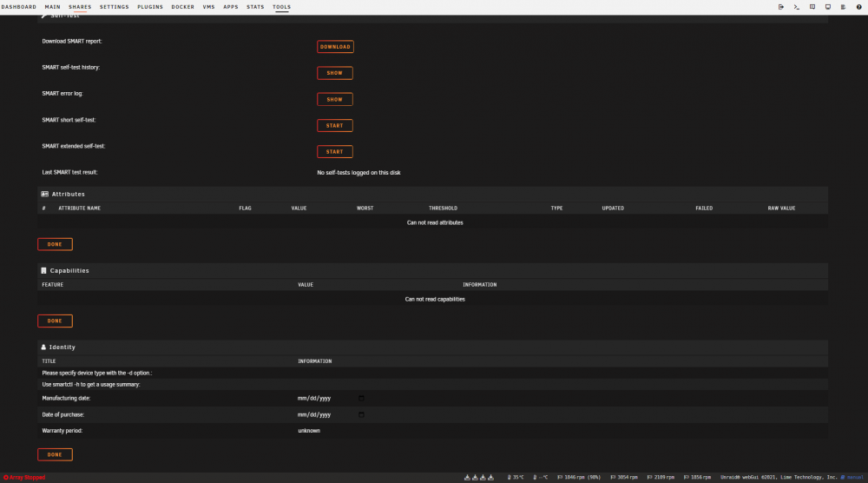Click the Manufacturing date input field

(331, 398)
